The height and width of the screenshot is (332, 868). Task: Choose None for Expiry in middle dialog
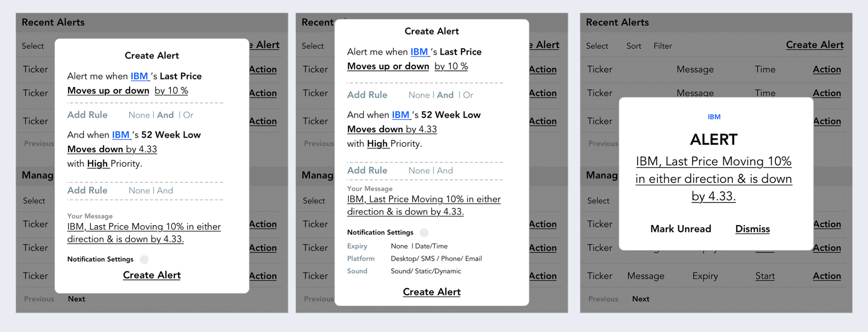click(399, 246)
